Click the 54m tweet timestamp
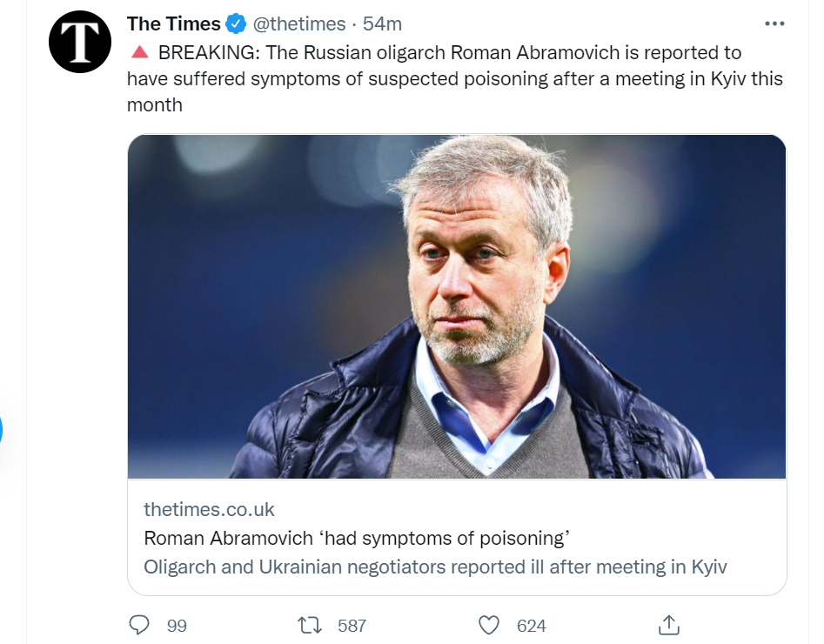Screen dimensions: 824x644 [382, 23]
